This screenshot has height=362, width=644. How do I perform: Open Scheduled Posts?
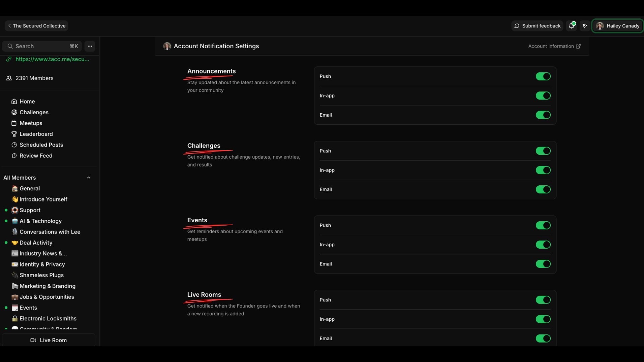coord(41,145)
